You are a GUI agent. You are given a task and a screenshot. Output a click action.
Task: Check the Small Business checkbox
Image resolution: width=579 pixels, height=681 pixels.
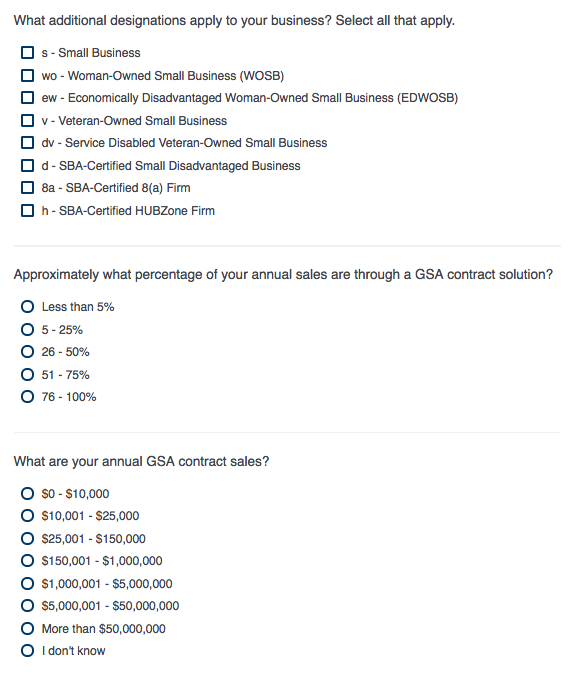pyautogui.click(x=27, y=53)
